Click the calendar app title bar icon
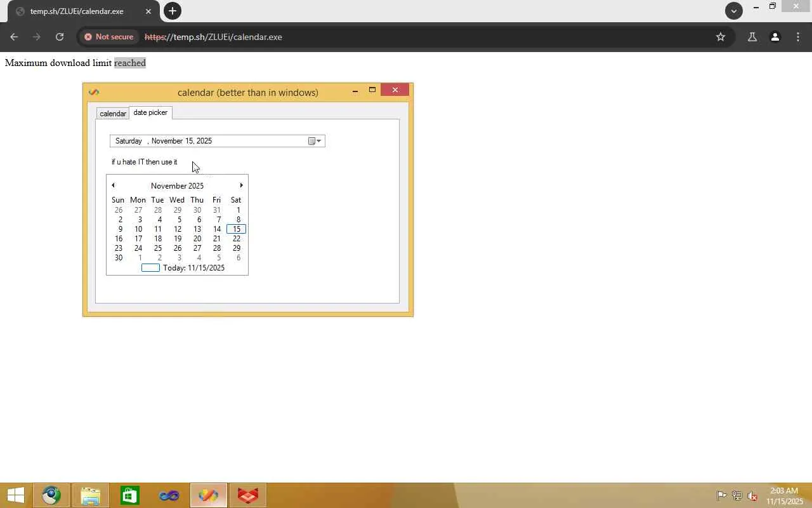Screen dimensions: 812x508 (x=94, y=92)
